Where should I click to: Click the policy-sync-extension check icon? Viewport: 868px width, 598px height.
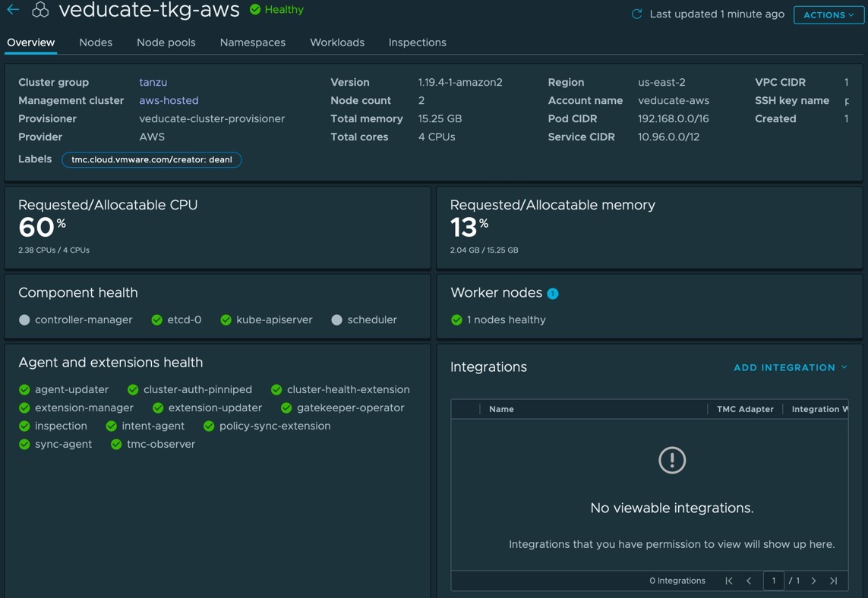pos(209,426)
